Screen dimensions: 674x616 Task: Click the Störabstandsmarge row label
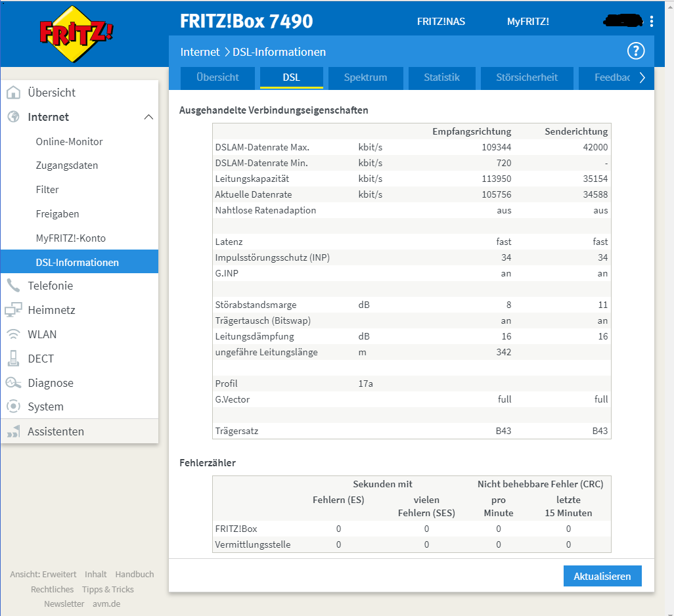[x=256, y=305]
